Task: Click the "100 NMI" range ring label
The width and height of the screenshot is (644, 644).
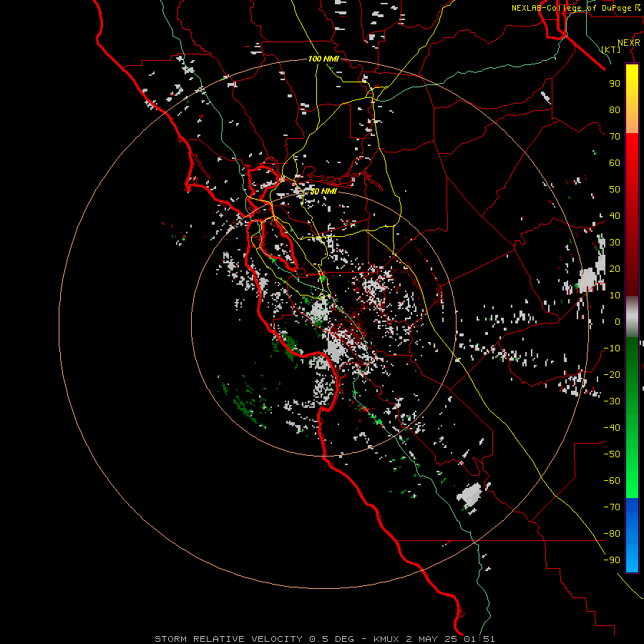Action: (323, 59)
